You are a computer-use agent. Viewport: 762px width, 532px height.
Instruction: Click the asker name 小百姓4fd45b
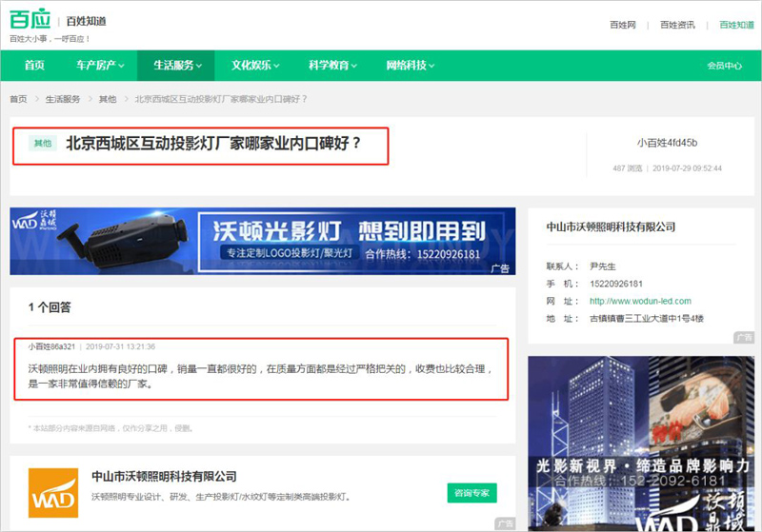668,143
